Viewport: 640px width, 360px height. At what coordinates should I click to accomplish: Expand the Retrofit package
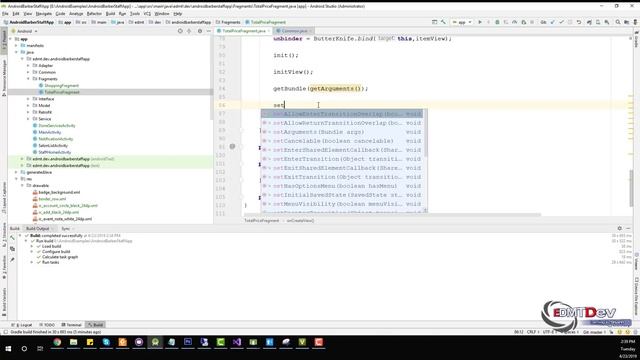[x=28, y=112]
